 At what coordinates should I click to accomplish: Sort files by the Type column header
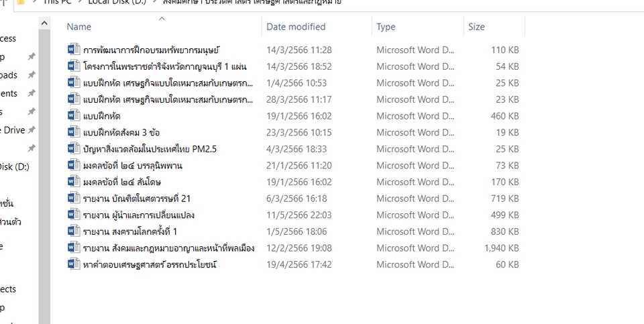click(x=386, y=27)
